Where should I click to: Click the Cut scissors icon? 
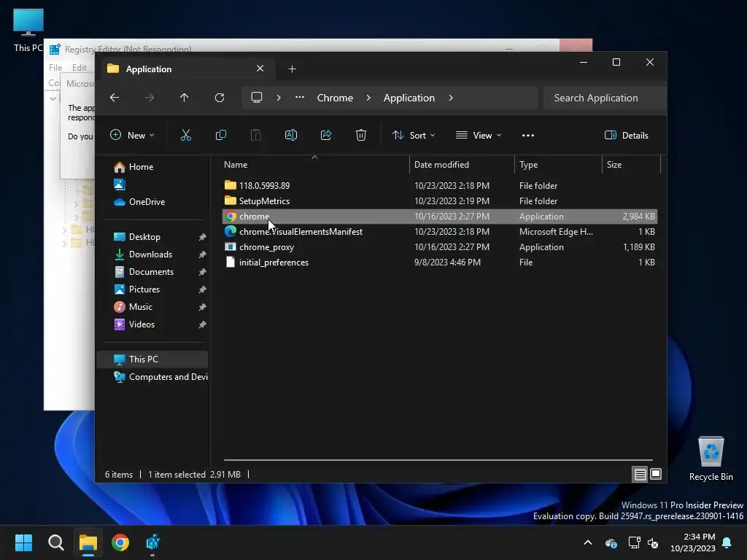[186, 135]
